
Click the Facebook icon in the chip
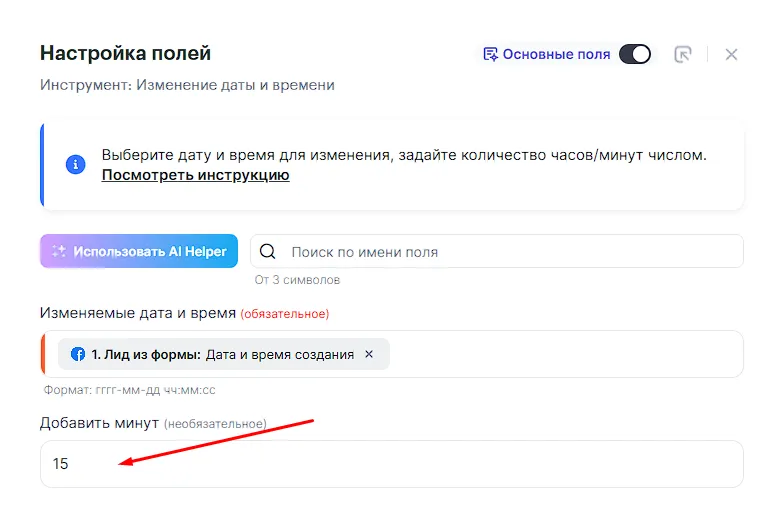(x=78, y=354)
